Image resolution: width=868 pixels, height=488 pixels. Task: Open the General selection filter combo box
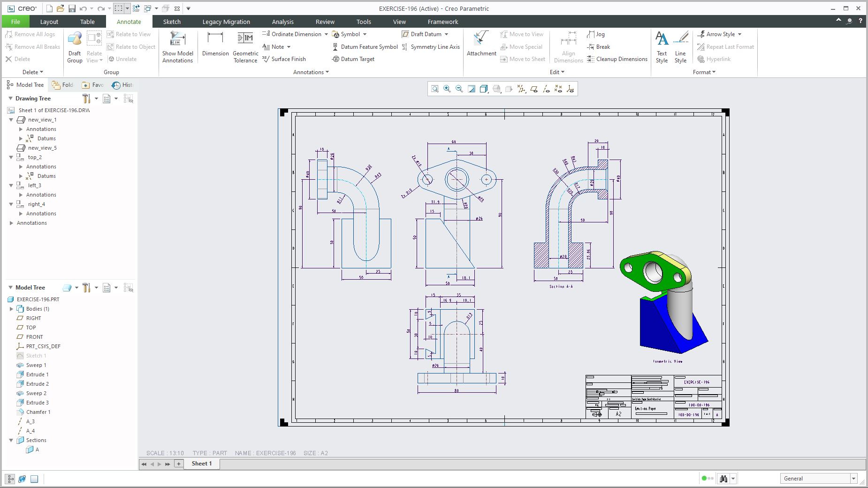point(819,479)
